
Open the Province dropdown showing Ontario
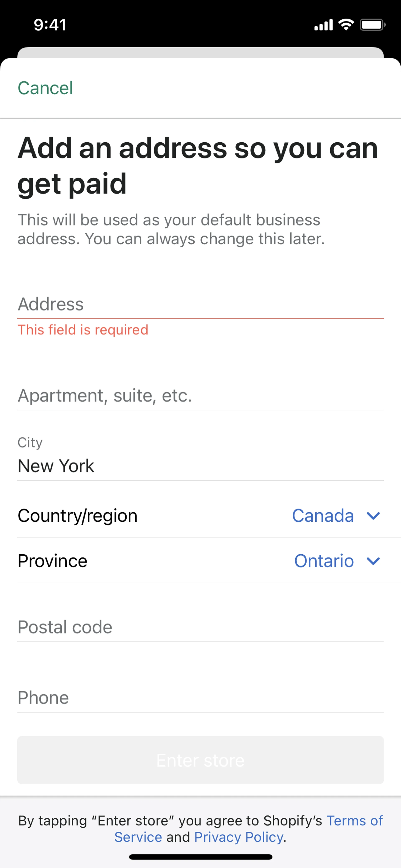click(324, 561)
